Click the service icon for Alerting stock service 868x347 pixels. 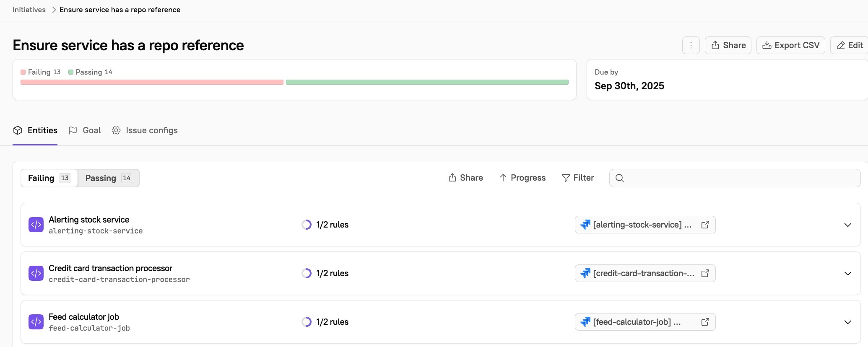click(36, 225)
